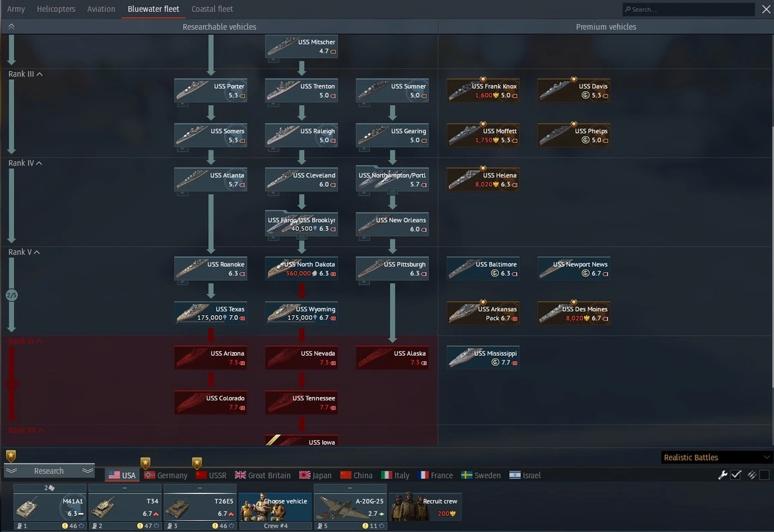Select the USS Trenton ship card
774x532 pixels.
click(301, 90)
